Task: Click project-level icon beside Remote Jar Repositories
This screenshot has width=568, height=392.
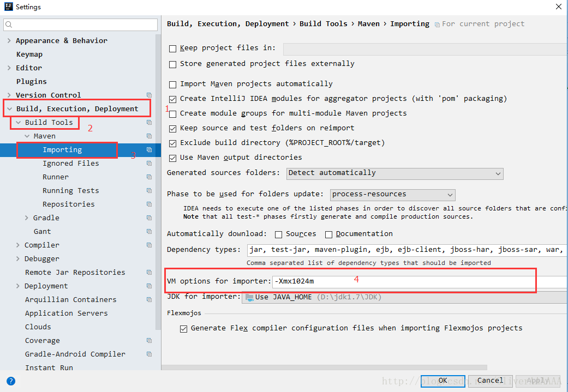Action: tap(149, 272)
